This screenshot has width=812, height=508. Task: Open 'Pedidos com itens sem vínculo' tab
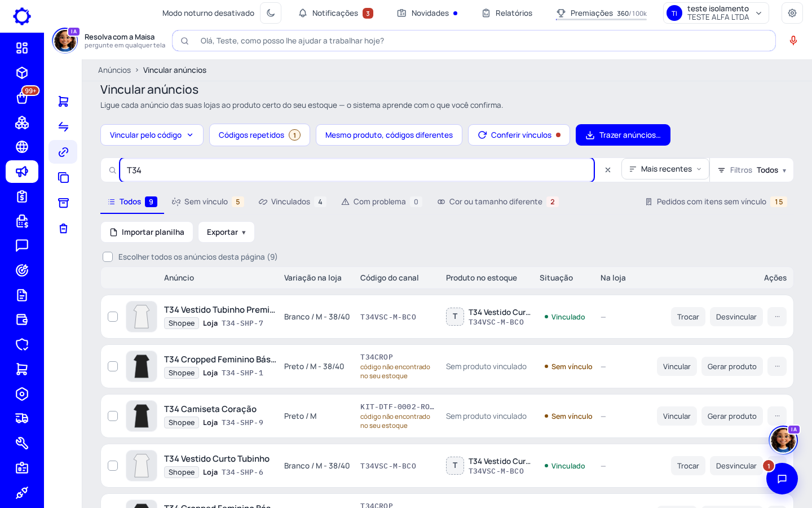716,202
